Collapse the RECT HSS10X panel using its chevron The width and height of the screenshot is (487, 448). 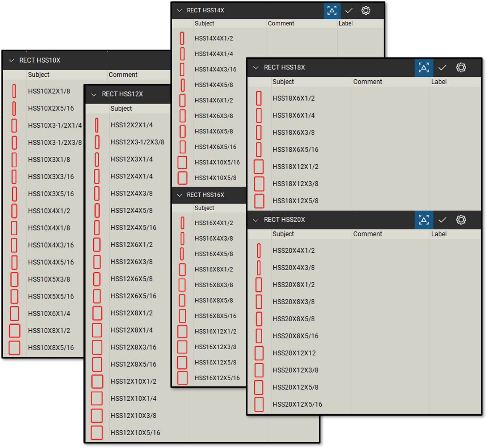pyautogui.click(x=11, y=60)
